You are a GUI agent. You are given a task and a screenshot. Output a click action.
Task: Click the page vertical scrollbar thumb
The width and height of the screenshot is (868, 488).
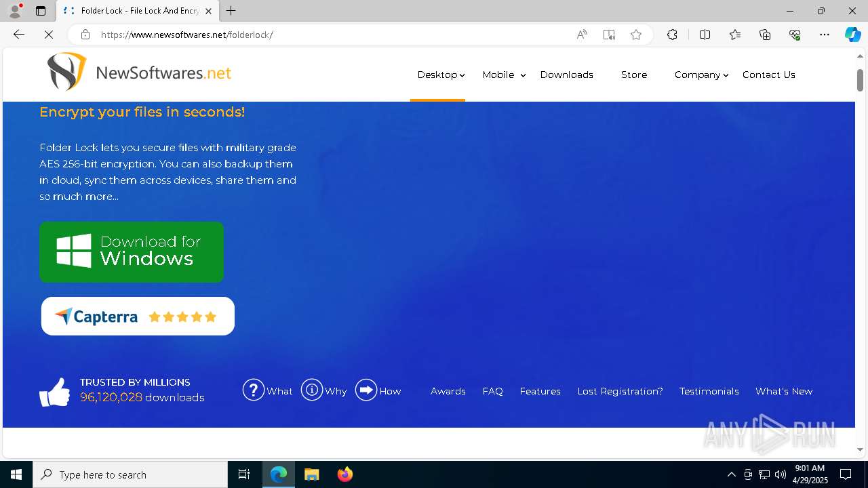(x=860, y=80)
